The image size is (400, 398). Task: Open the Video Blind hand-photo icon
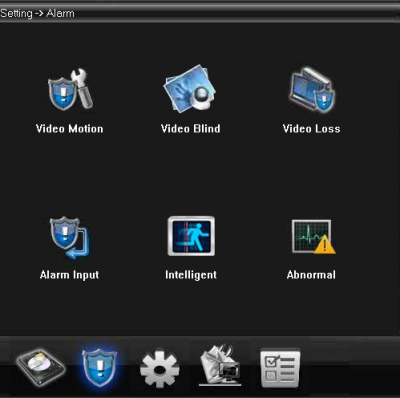pos(190,88)
